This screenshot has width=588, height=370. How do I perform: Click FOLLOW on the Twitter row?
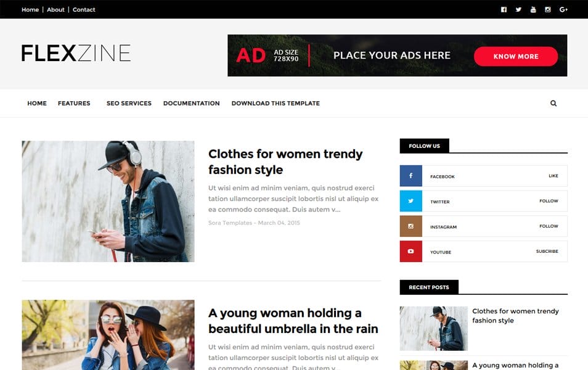coord(549,201)
